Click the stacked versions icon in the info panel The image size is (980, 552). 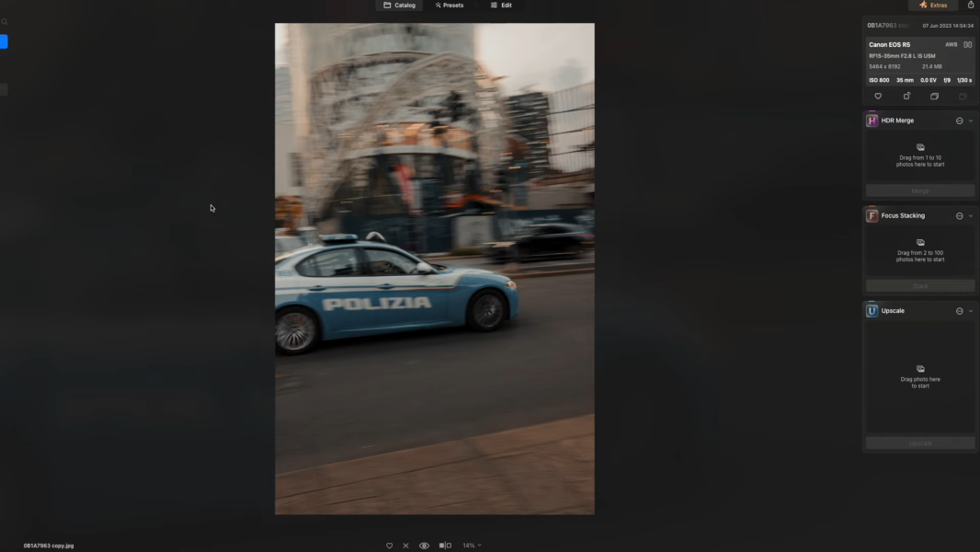934,97
